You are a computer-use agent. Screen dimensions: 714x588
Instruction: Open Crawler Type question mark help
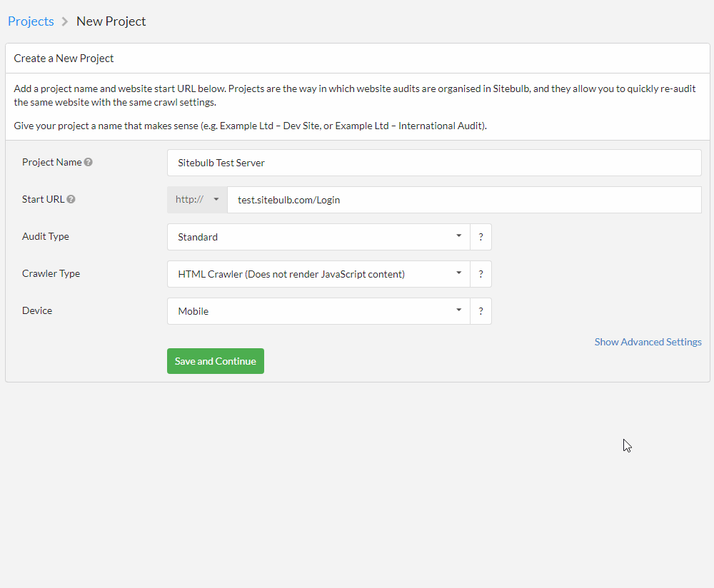click(481, 274)
